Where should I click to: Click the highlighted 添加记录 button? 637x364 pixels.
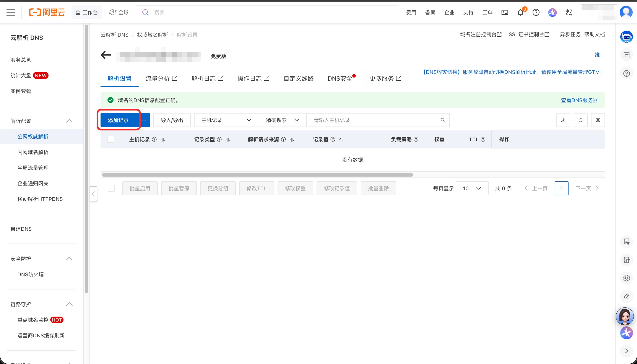tap(118, 120)
